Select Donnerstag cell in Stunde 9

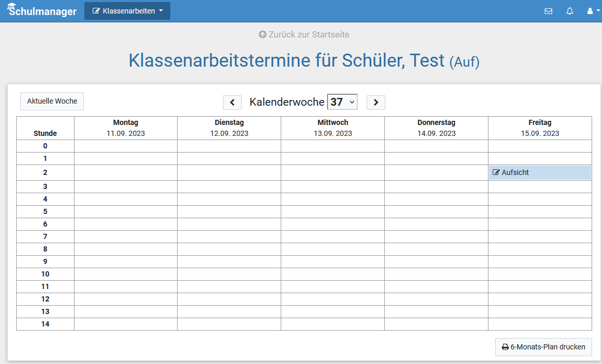(x=436, y=261)
